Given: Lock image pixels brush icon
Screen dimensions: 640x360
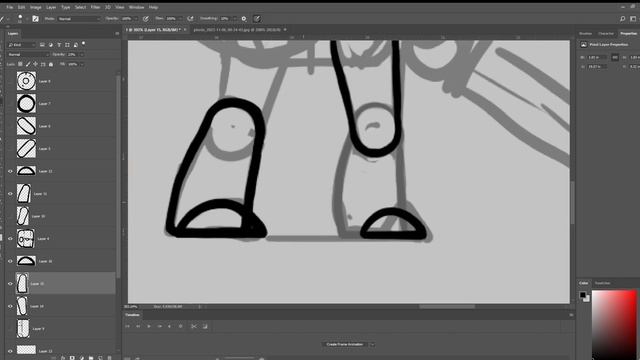Looking at the screenshot, I should pyautogui.click(x=28, y=64).
